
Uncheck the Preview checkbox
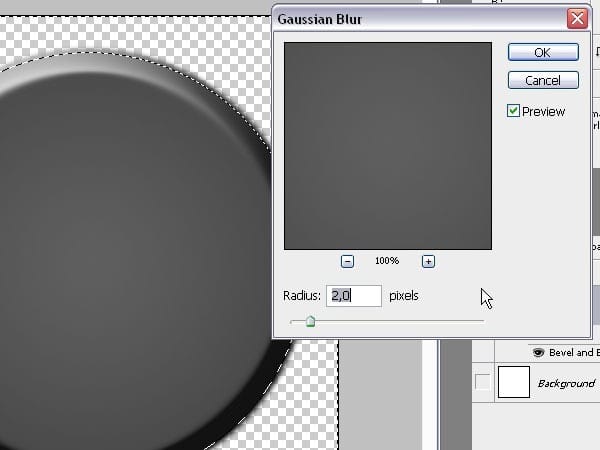click(514, 111)
